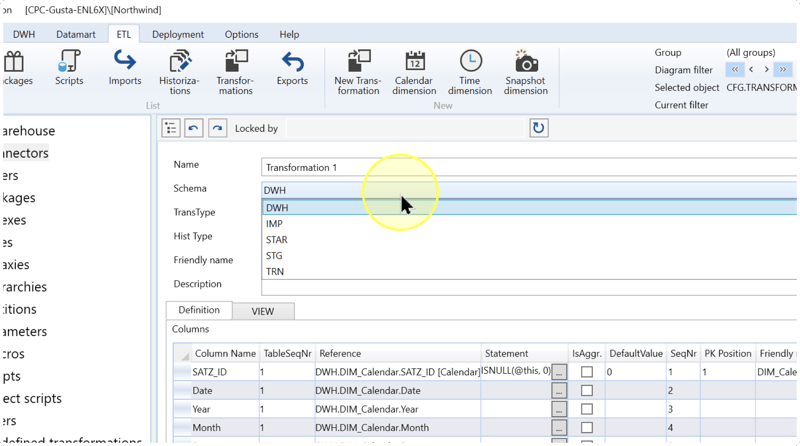
Task: Create a Time dimension
Action: [x=470, y=72]
